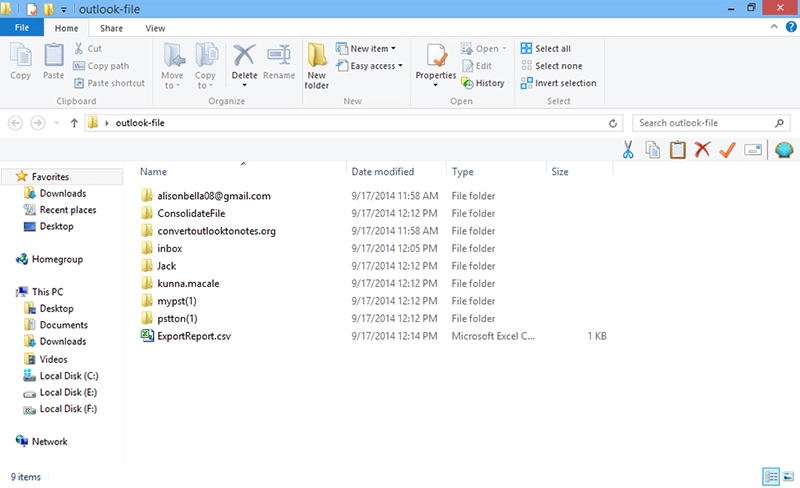Screen dimensions: 800x488
Task: Create a New folder from the ribbon
Action: click(316, 66)
